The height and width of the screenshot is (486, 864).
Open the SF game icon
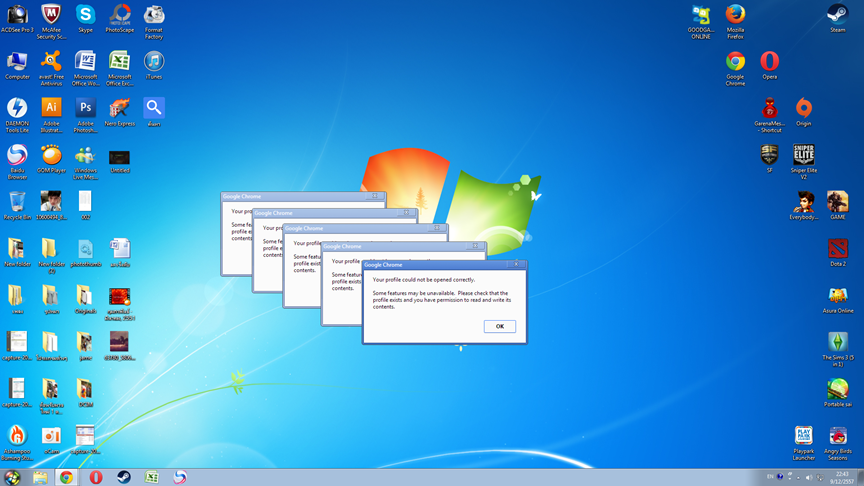click(x=769, y=159)
